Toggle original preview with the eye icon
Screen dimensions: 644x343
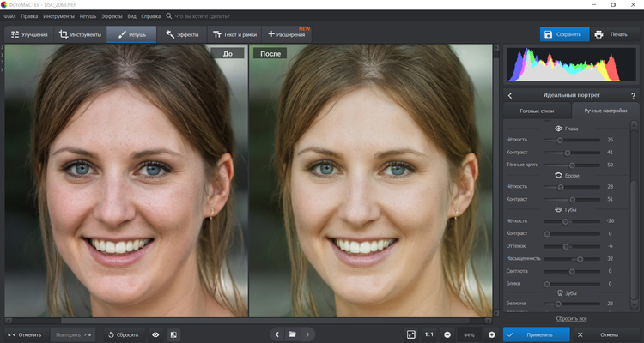click(155, 334)
